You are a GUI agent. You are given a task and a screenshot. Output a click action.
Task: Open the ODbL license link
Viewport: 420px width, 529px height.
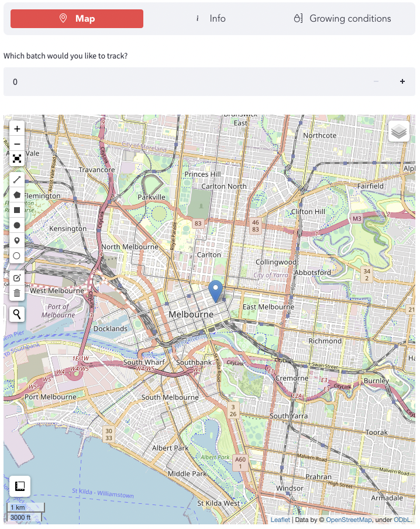click(x=402, y=520)
